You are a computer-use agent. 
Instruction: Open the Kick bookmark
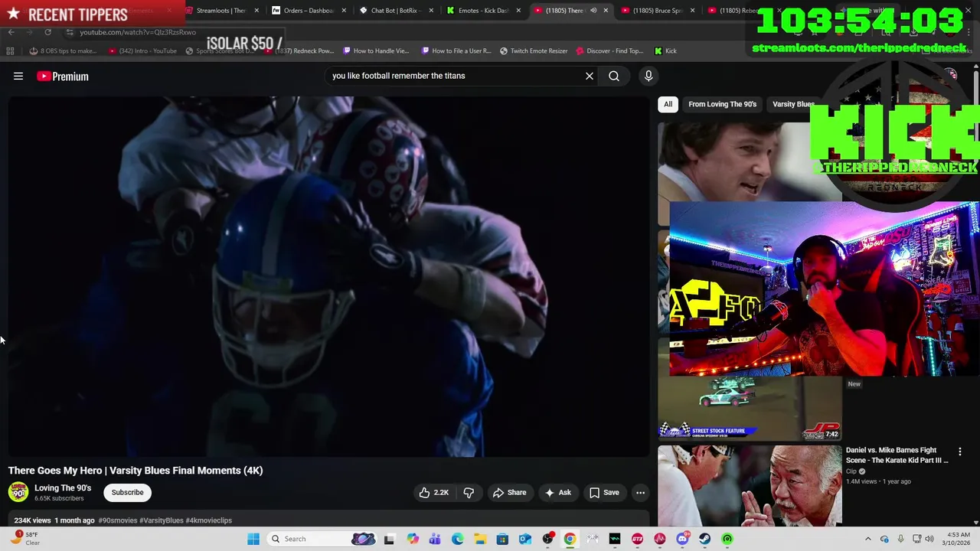click(x=665, y=51)
